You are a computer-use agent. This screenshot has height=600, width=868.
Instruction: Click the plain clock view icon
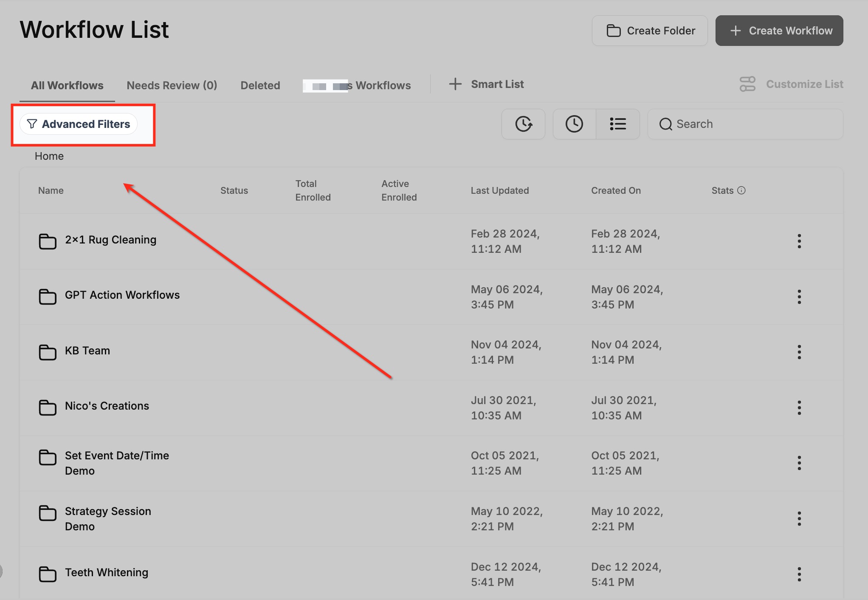tap(574, 124)
